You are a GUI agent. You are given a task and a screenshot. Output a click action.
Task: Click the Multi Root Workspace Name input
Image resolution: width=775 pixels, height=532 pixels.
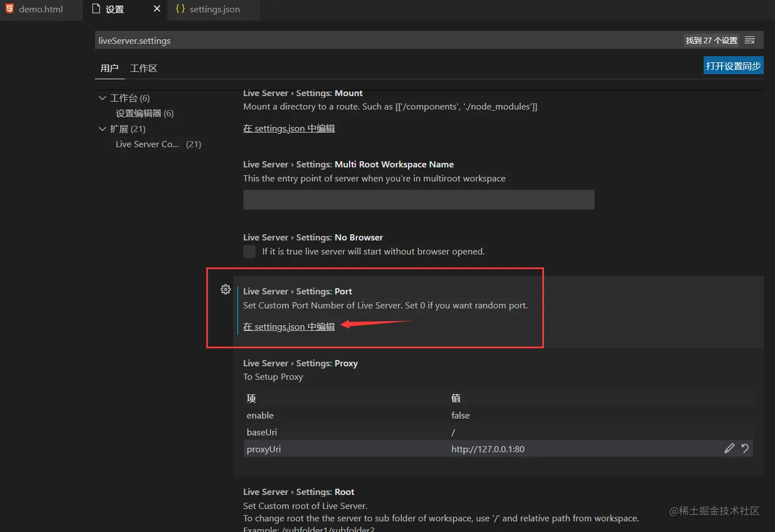[419, 199]
